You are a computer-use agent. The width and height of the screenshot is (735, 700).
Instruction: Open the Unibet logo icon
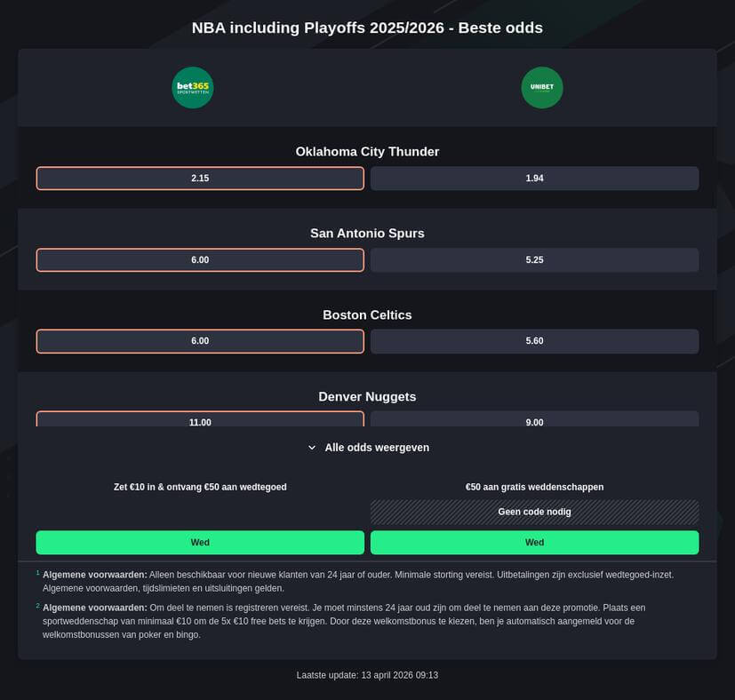[x=542, y=88]
